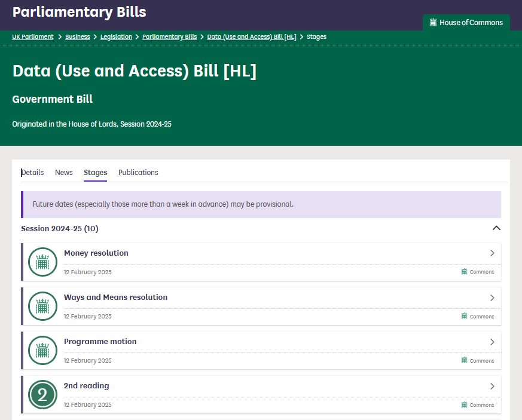Screen dimensions: 522x420
Task: Go to the UK Parliament breadcrumb link
Action: pyautogui.click(x=33, y=36)
